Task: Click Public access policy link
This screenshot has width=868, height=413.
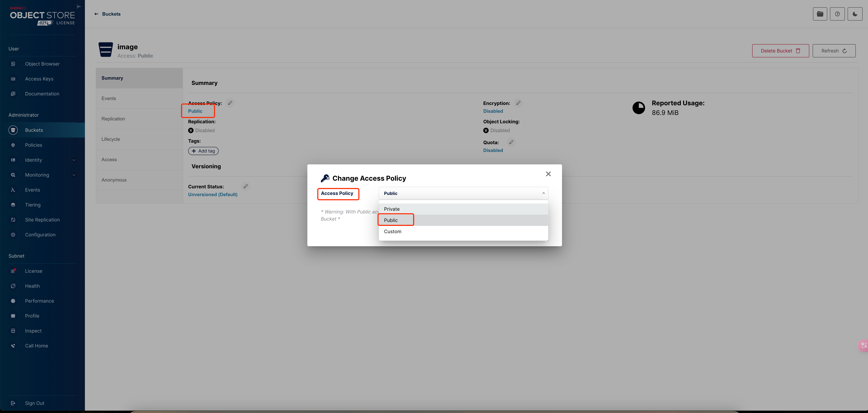Action: (x=195, y=111)
